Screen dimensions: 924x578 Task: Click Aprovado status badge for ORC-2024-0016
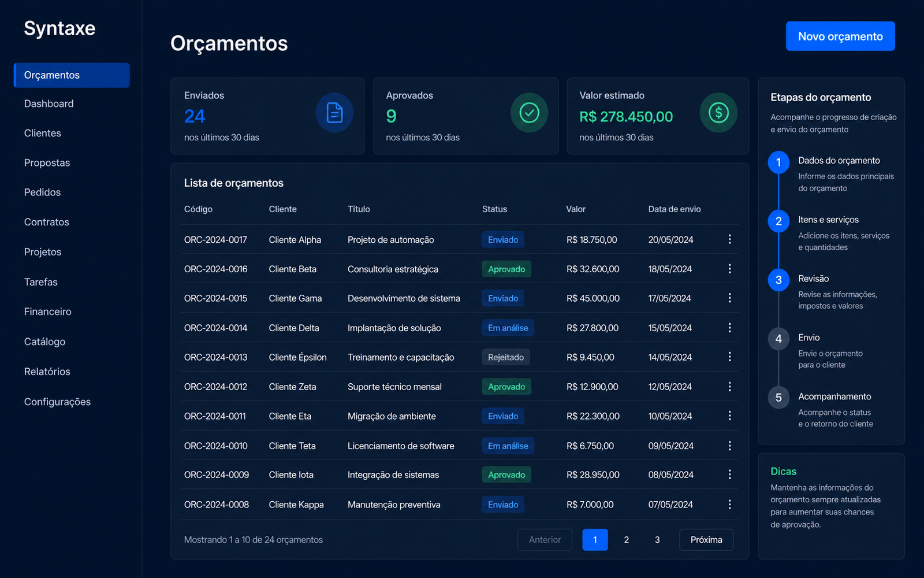coord(506,269)
